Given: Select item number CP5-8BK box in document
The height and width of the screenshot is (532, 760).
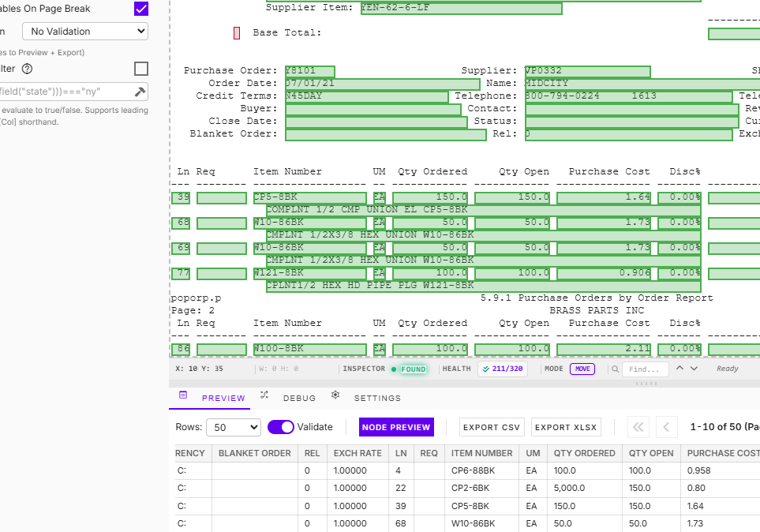Looking at the screenshot, I should click(309, 197).
